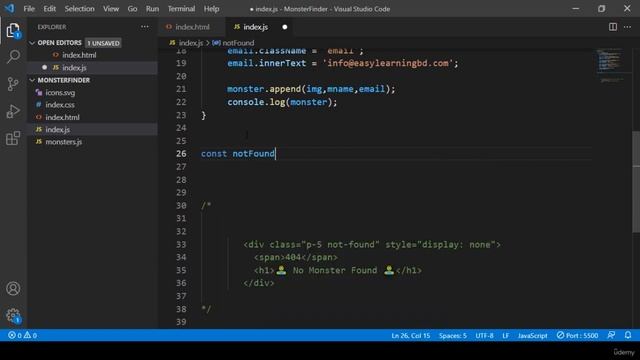Change end of line sequence LF
640x360 pixels.
505,336
